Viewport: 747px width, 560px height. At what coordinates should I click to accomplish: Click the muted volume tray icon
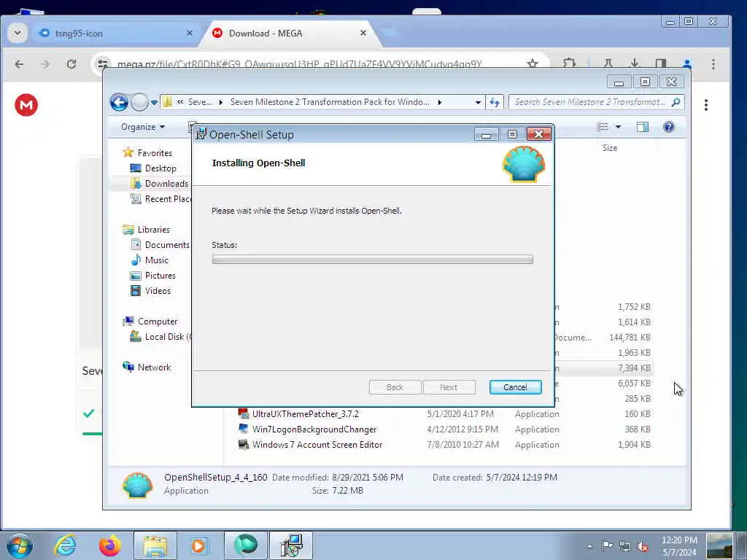643,546
